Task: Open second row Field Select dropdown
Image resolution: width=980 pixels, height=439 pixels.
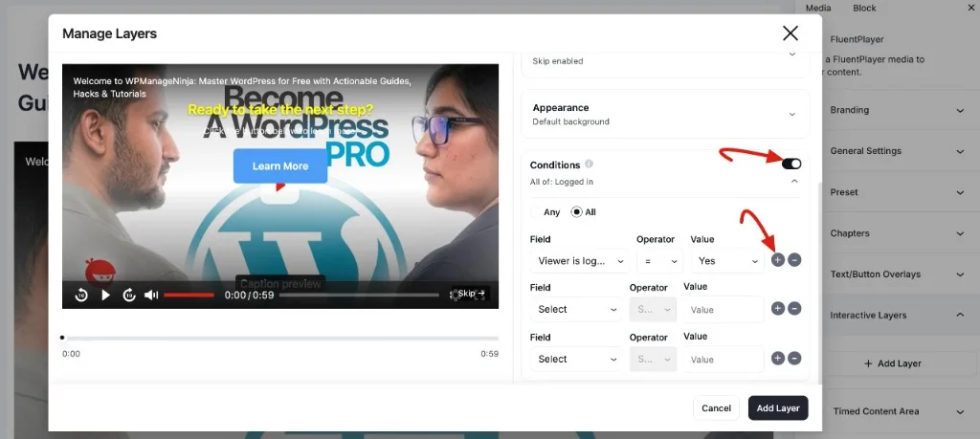Action: (x=575, y=309)
